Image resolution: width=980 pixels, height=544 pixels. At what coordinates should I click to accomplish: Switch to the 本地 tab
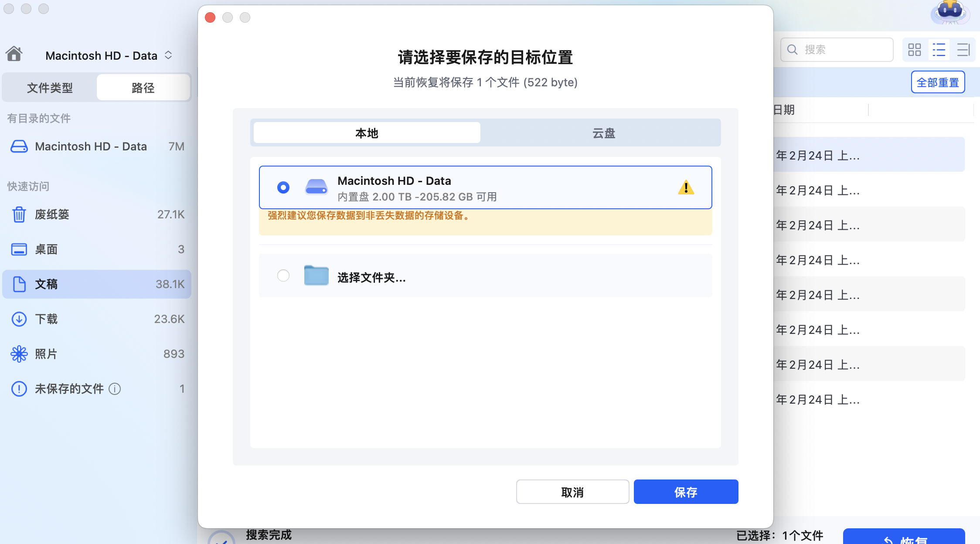point(367,133)
